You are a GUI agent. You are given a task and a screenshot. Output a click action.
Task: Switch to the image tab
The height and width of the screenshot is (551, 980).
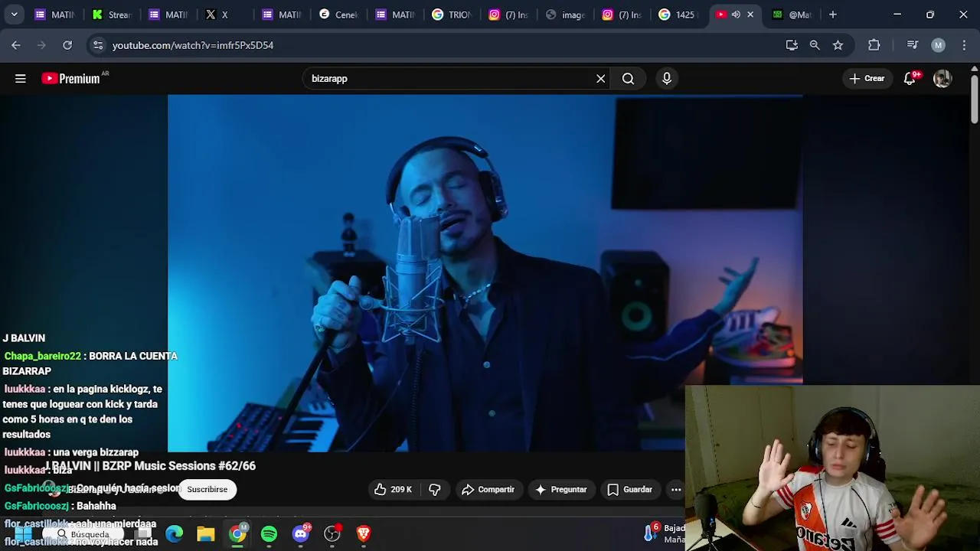click(565, 15)
